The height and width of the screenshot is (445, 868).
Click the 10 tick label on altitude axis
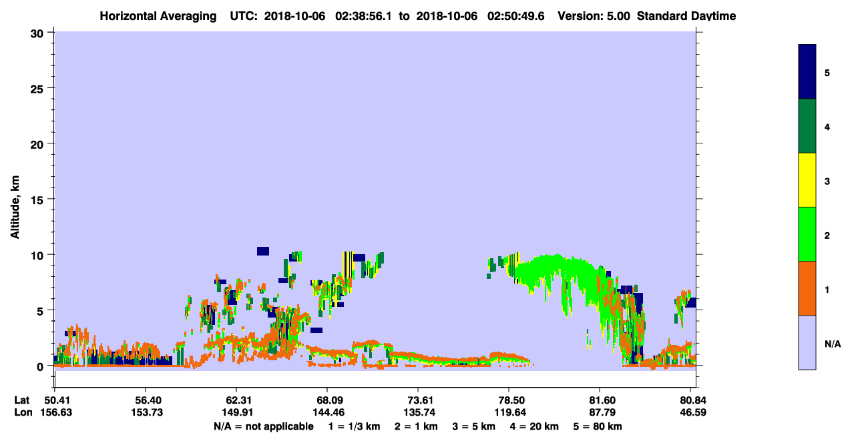coord(39,255)
